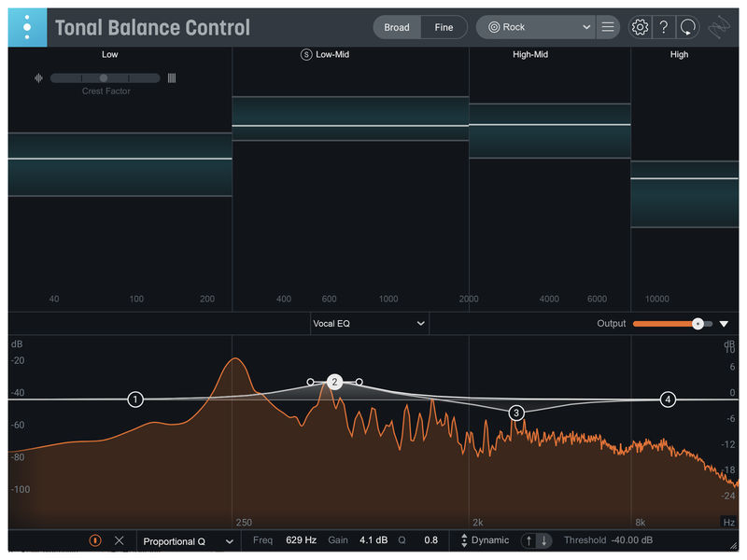Image resolution: width=747 pixels, height=560 pixels.
Task: Click Dynamic up arrow direction button
Action: [529, 540]
